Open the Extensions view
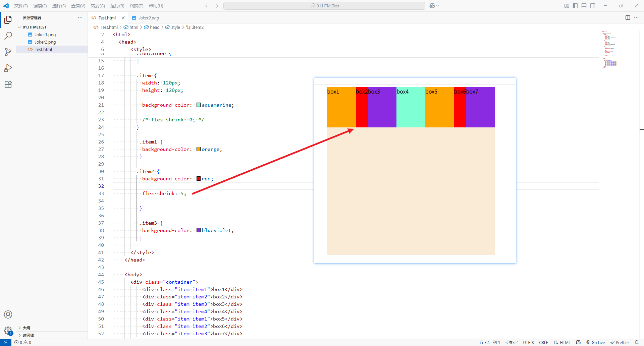644x346 pixels. point(8,84)
